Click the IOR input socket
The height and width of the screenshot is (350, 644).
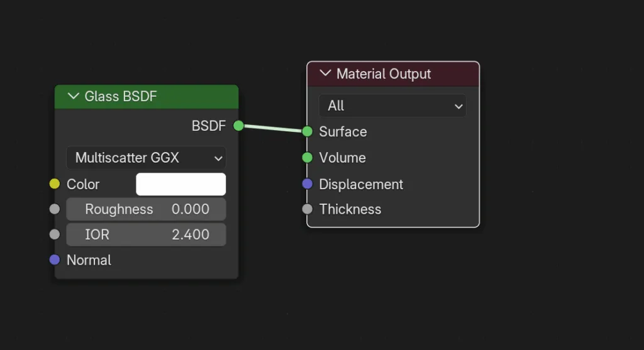(x=55, y=234)
